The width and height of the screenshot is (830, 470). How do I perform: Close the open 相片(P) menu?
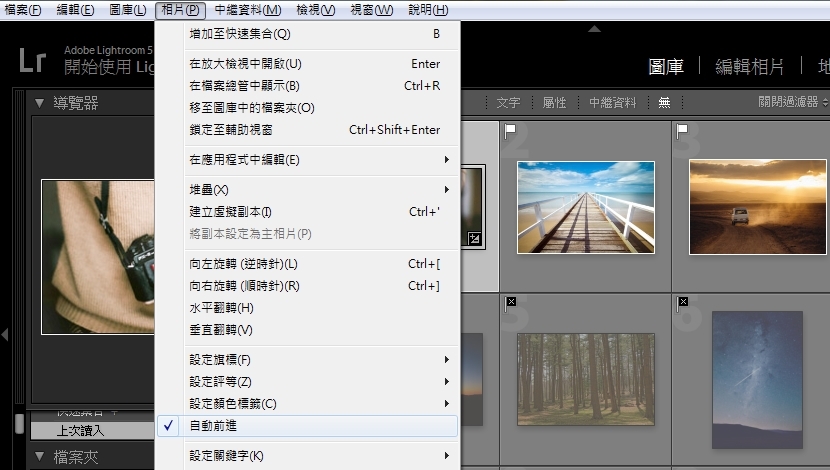pyautogui.click(x=181, y=10)
